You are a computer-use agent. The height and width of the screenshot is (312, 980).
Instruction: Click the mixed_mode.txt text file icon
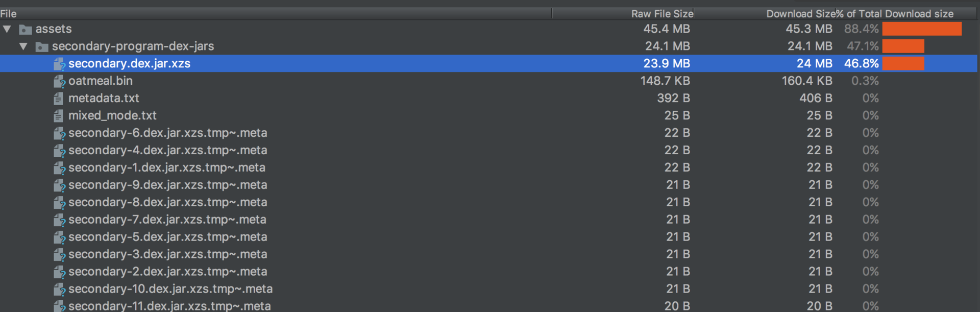(x=58, y=116)
